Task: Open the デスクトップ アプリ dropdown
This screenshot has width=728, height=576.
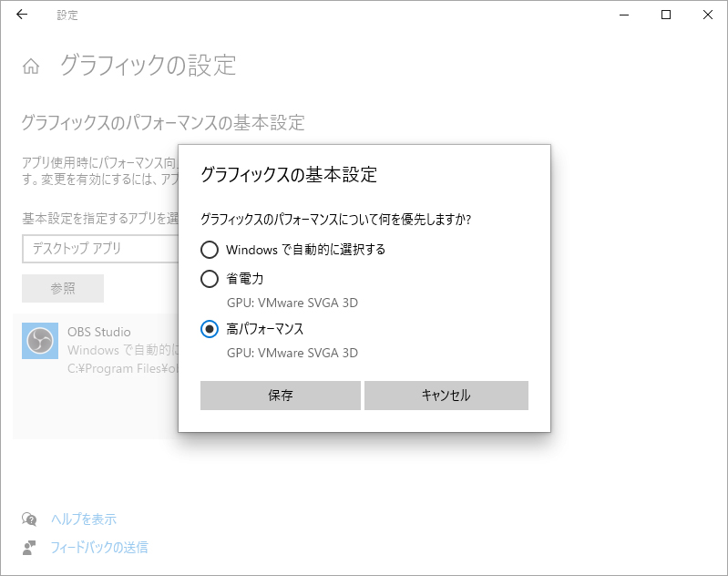Action: pos(100,248)
